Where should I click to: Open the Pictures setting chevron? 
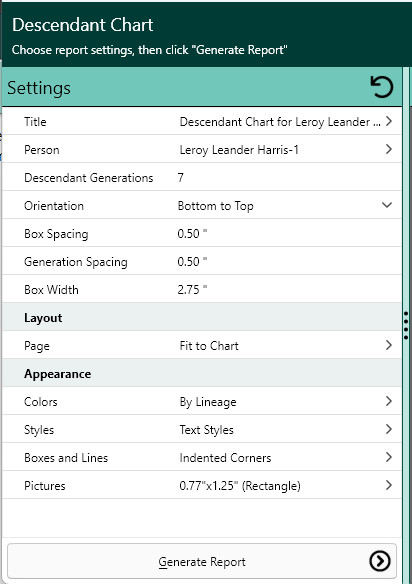pyautogui.click(x=389, y=485)
